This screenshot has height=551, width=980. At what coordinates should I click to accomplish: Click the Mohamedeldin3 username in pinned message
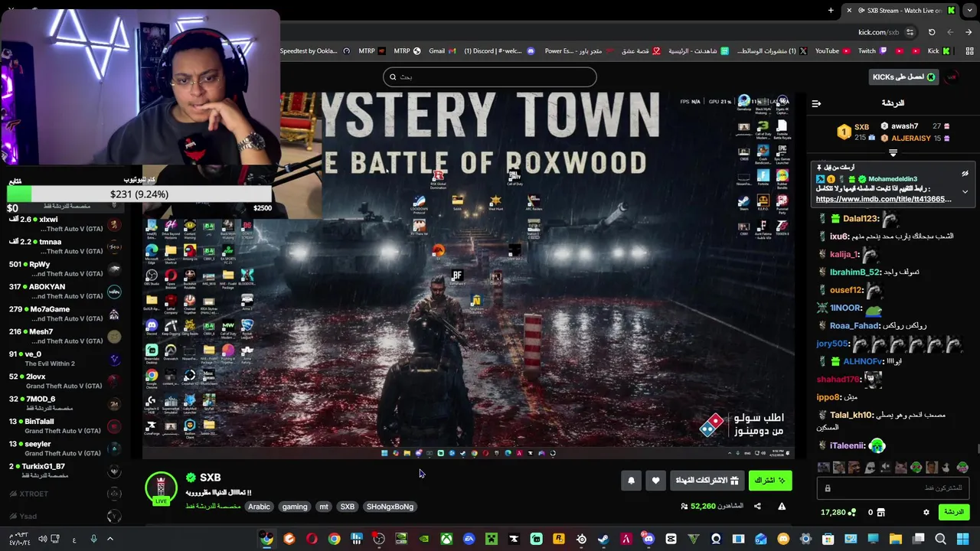[892, 179]
